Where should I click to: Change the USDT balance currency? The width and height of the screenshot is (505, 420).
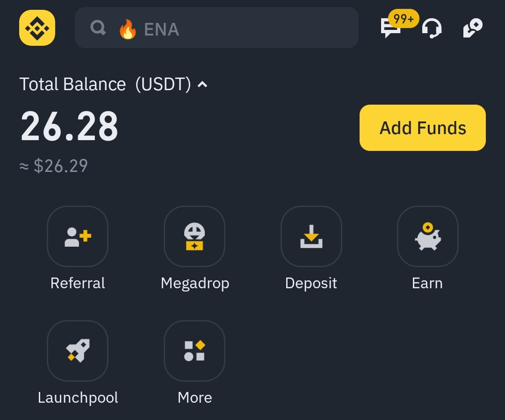point(163,85)
